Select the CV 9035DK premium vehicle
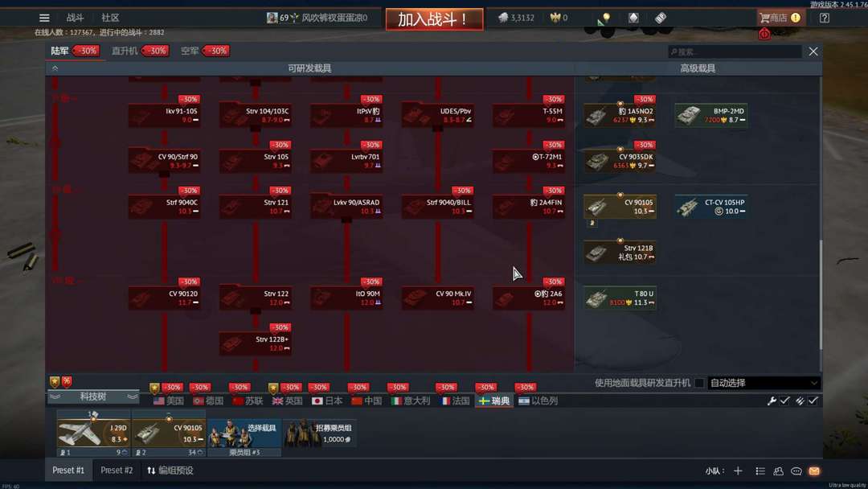 pyautogui.click(x=620, y=161)
